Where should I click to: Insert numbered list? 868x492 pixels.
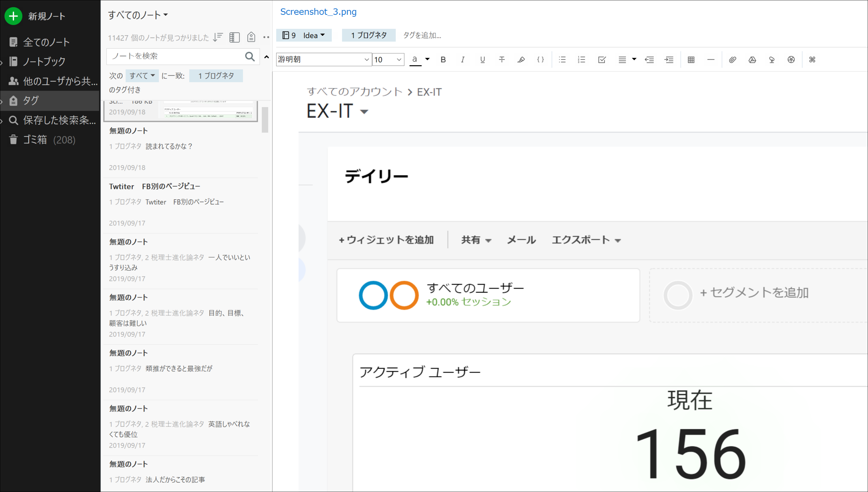point(582,60)
